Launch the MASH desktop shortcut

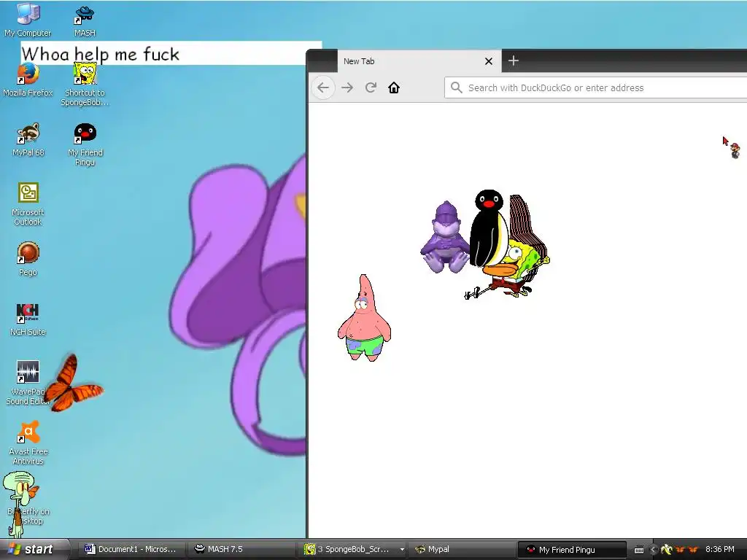coord(85,20)
